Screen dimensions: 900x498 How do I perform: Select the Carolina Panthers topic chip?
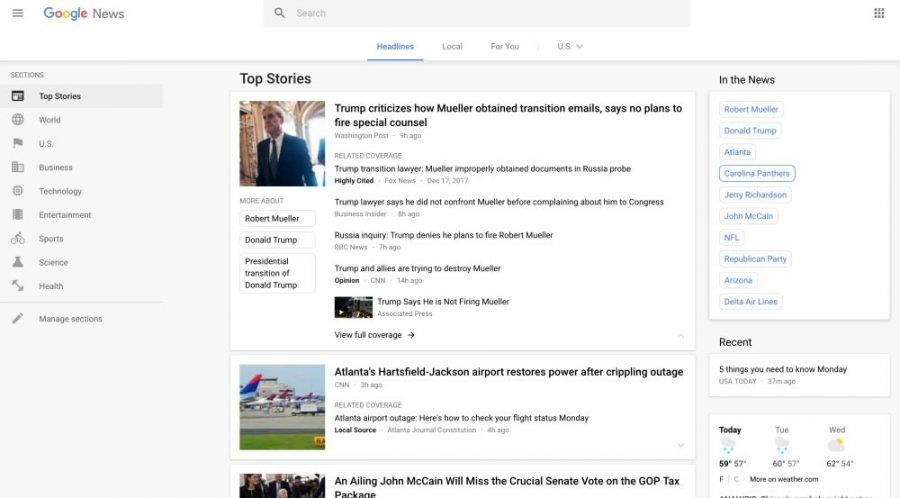tap(757, 173)
